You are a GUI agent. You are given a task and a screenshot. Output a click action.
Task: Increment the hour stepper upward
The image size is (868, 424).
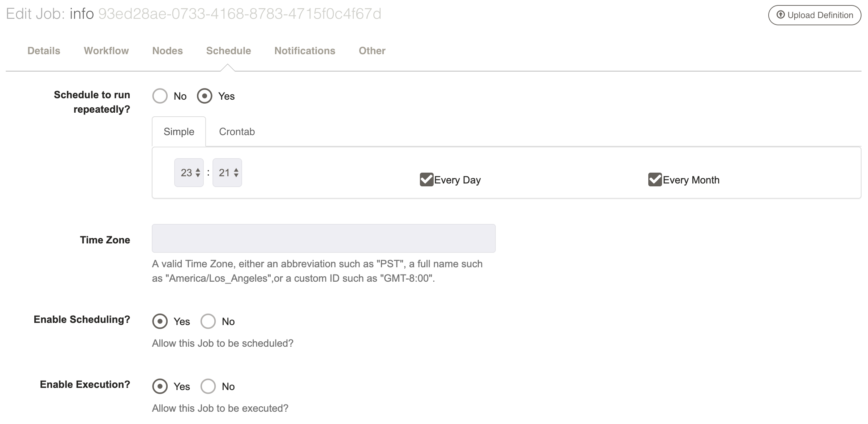(198, 169)
